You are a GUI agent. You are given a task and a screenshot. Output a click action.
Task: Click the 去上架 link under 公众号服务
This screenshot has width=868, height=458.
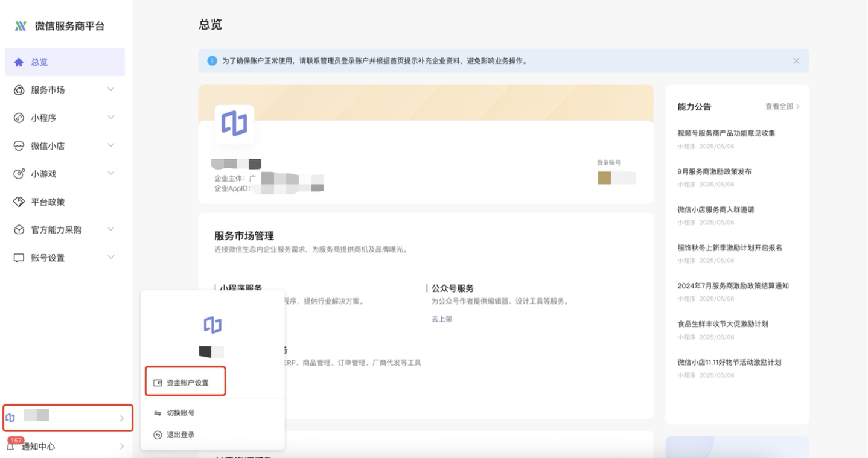pos(442,319)
